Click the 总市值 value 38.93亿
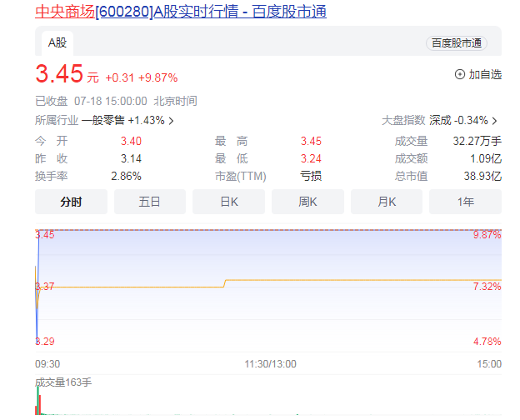Viewport: 520px width, 420px height. (x=484, y=176)
